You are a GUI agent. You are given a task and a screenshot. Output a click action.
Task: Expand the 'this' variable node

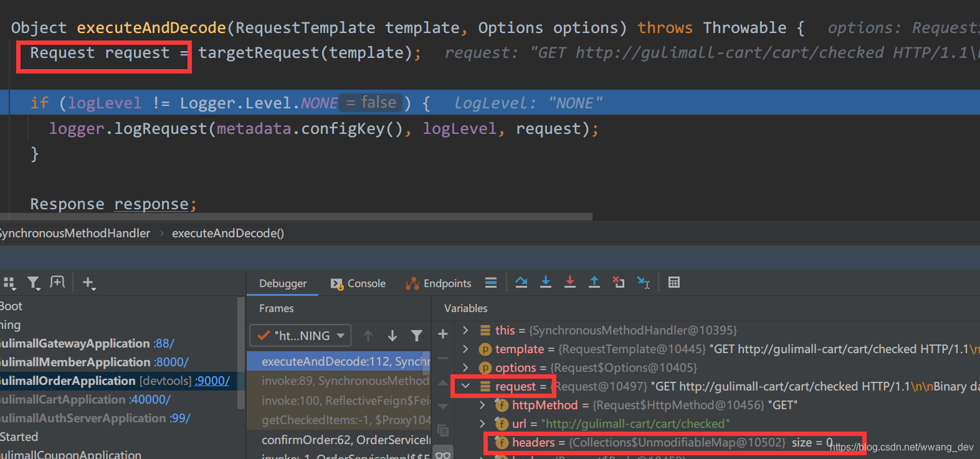(x=465, y=330)
